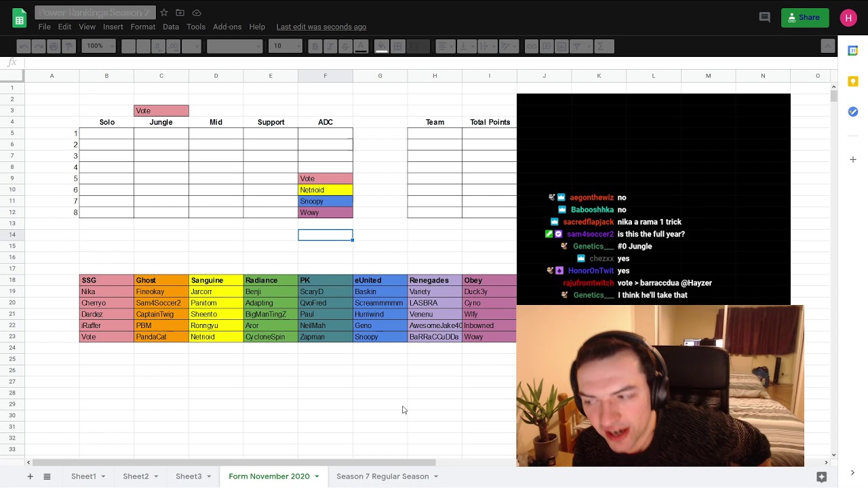
Task: Click the horizontal scrollbar
Action: pos(234,462)
